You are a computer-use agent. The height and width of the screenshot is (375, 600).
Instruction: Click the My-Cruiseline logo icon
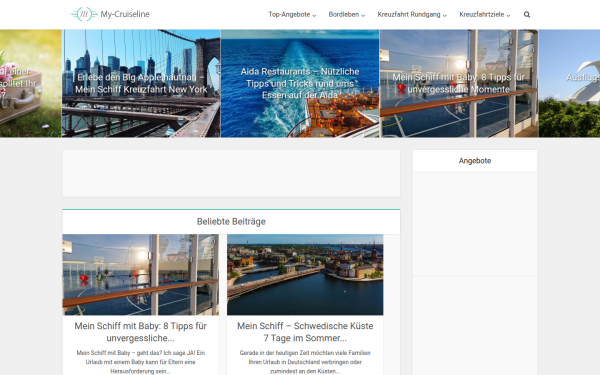(84, 14)
